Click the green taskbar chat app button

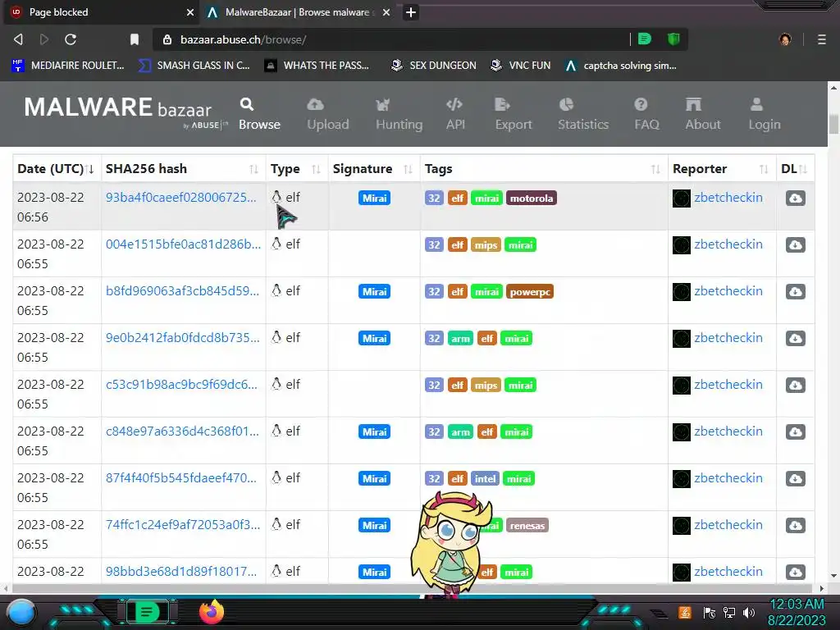[x=147, y=612]
